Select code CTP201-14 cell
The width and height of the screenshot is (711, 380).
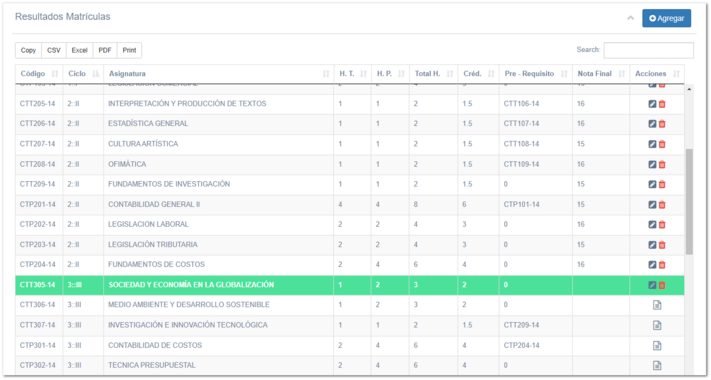click(x=38, y=205)
